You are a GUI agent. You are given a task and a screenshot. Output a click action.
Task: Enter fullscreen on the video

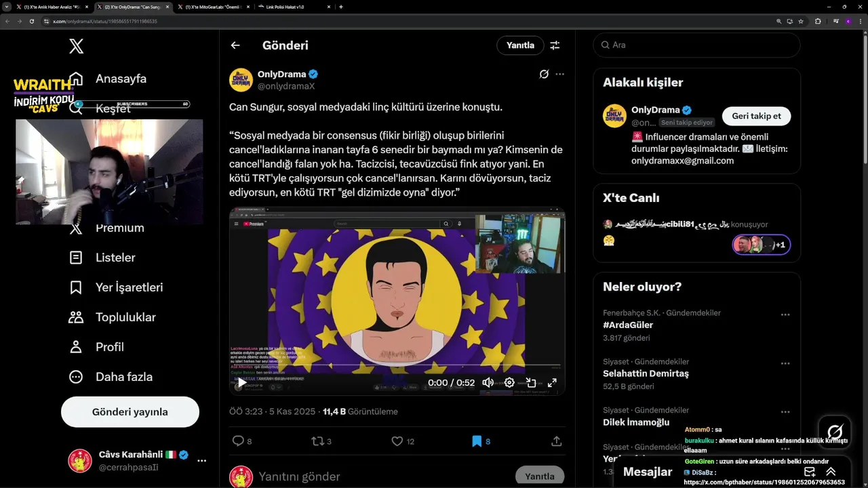pos(552,382)
